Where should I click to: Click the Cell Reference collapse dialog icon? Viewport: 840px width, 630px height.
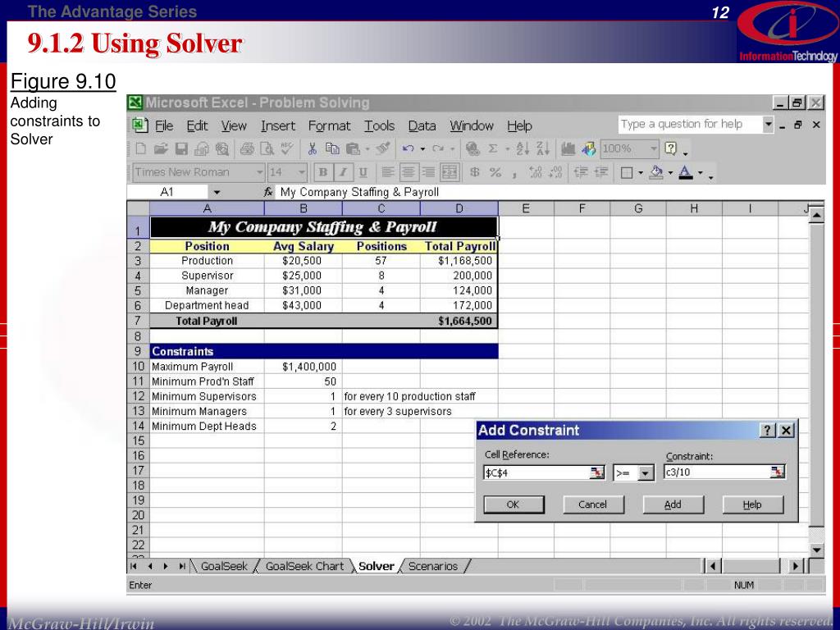(597, 472)
